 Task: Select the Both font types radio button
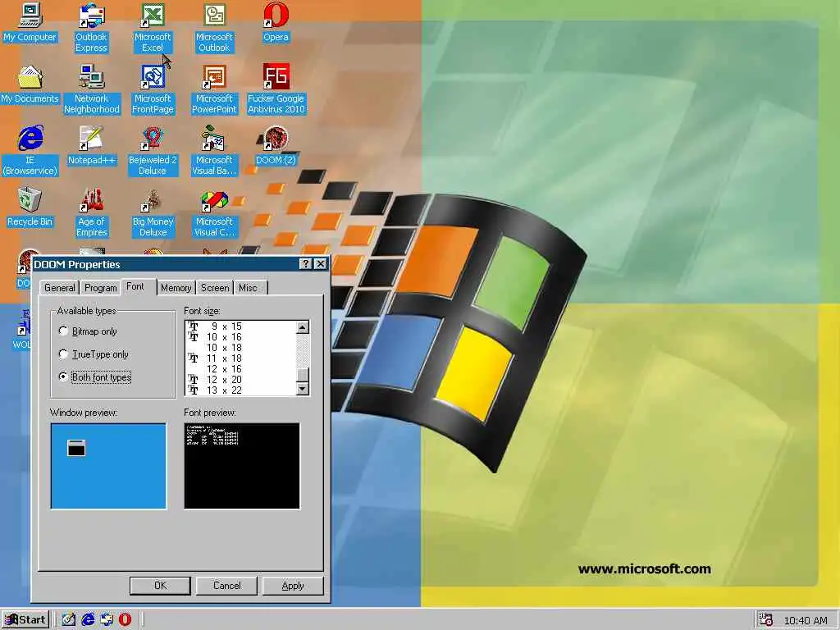pos(63,377)
